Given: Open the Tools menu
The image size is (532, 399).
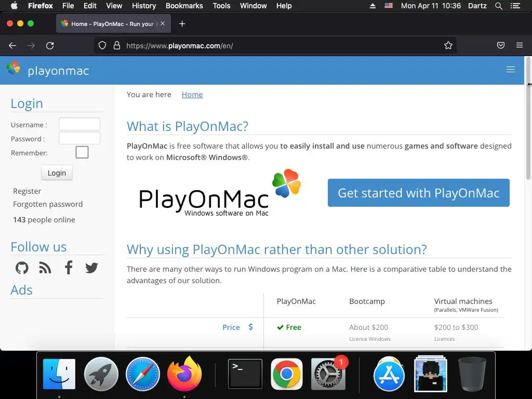Looking at the screenshot, I should point(221,6).
